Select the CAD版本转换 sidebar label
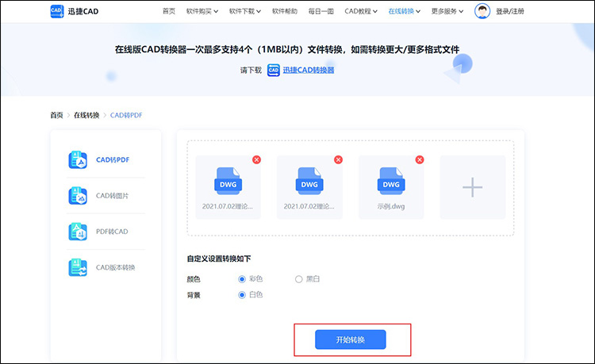The height and width of the screenshot is (364, 595). click(115, 267)
